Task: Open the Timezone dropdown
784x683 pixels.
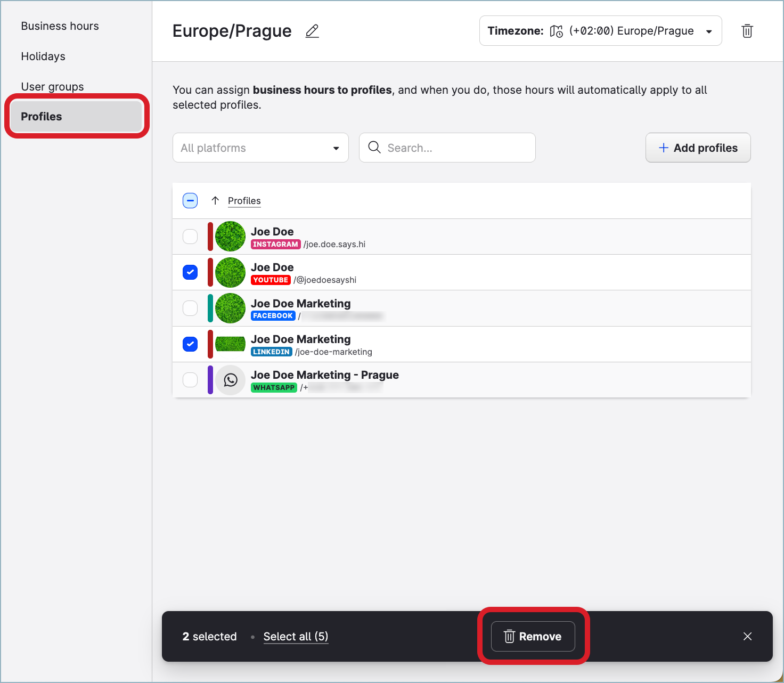Action: (x=600, y=31)
